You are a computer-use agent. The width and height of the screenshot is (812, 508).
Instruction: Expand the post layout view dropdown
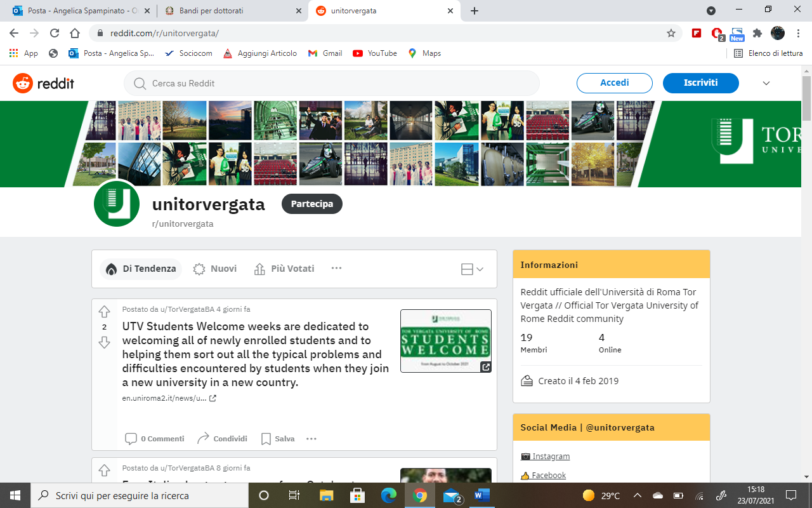472,269
